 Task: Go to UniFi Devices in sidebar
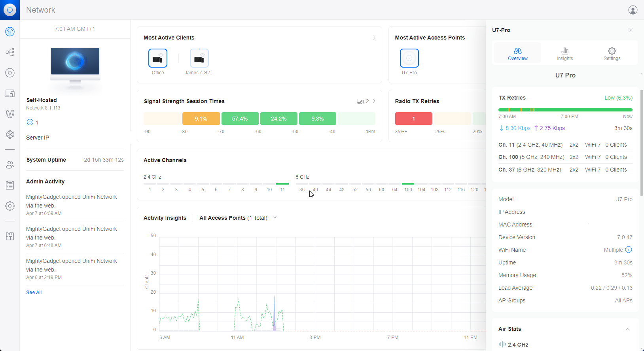tap(10, 73)
